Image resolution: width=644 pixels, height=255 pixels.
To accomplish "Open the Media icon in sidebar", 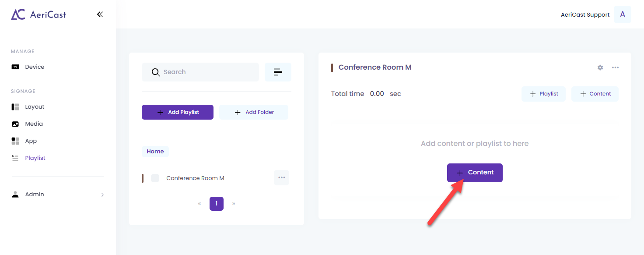I will point(15,124).
